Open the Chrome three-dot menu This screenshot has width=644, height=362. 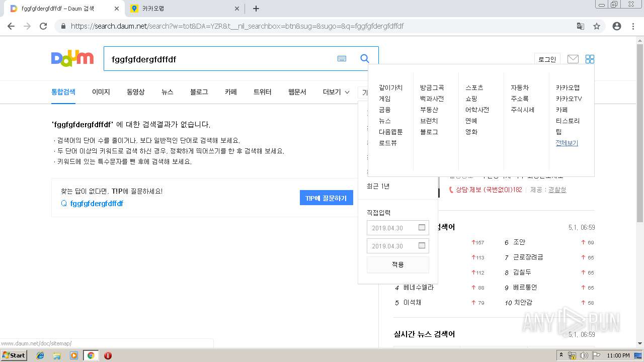633,26
